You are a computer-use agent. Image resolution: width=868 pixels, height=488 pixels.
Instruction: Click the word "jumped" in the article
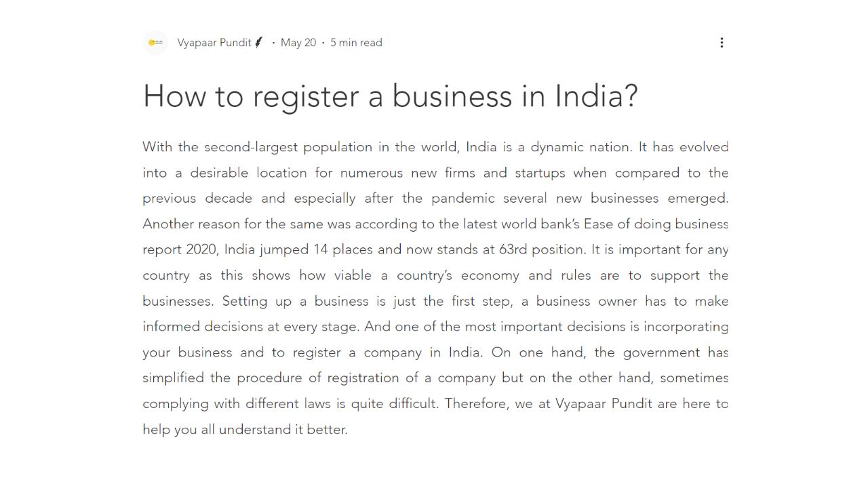(x=284, y=249)
